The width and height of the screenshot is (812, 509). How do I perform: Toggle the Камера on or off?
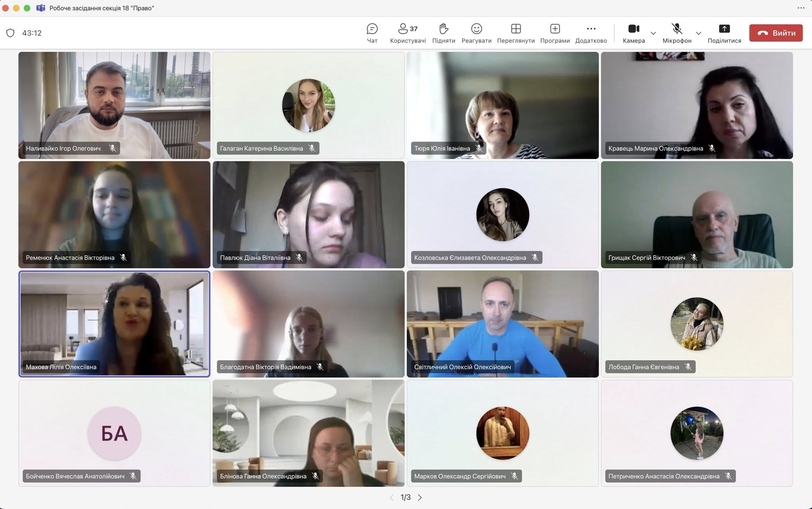coord(634,33)
